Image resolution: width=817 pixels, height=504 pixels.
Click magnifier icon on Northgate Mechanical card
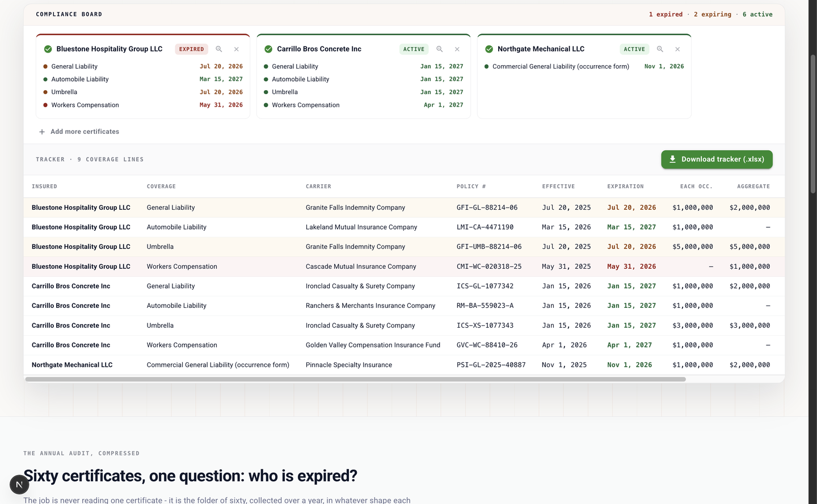click(660, 49)
